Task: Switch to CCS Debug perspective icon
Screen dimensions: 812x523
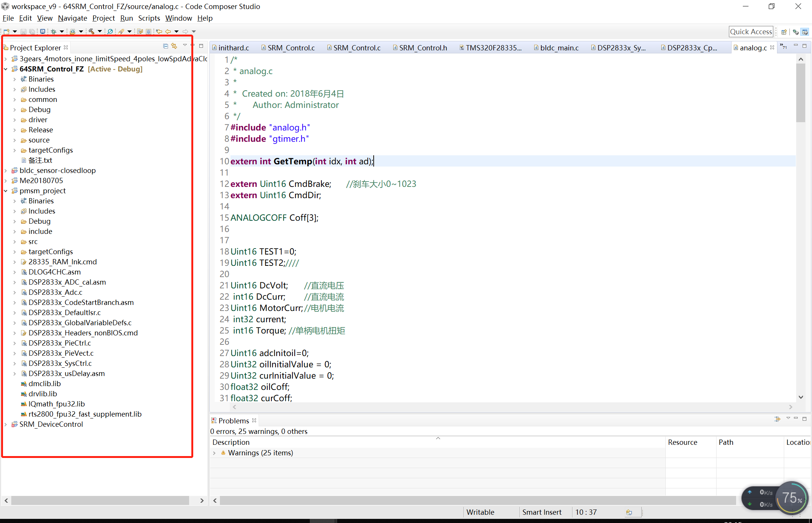Action: (795, 32)
